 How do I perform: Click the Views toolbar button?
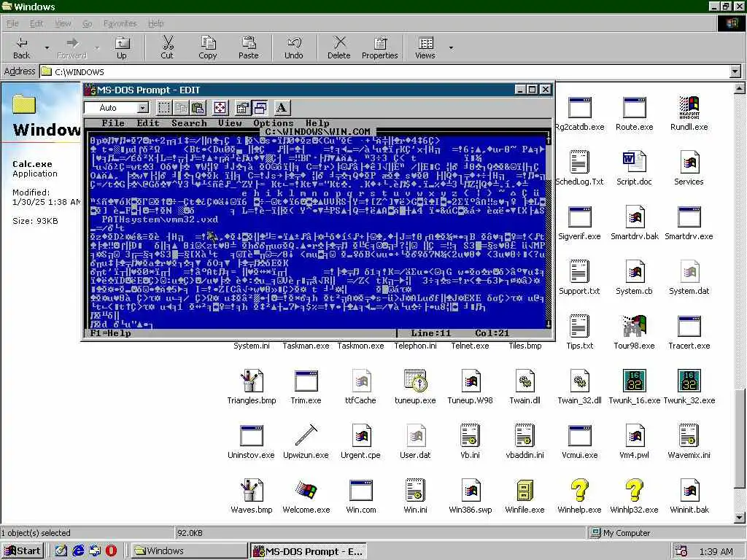tap(425, 48)
